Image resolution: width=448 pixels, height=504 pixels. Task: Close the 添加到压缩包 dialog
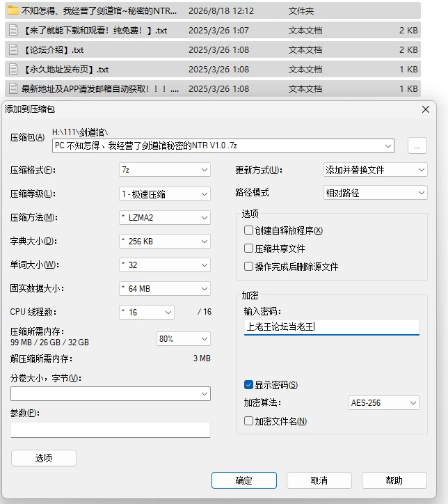(x=426, y=109)
